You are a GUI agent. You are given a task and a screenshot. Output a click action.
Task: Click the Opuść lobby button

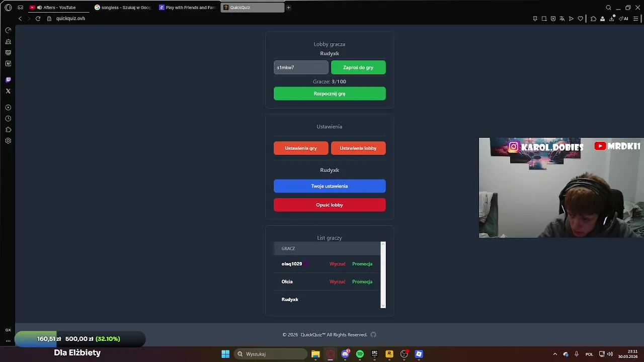point(330,205)
